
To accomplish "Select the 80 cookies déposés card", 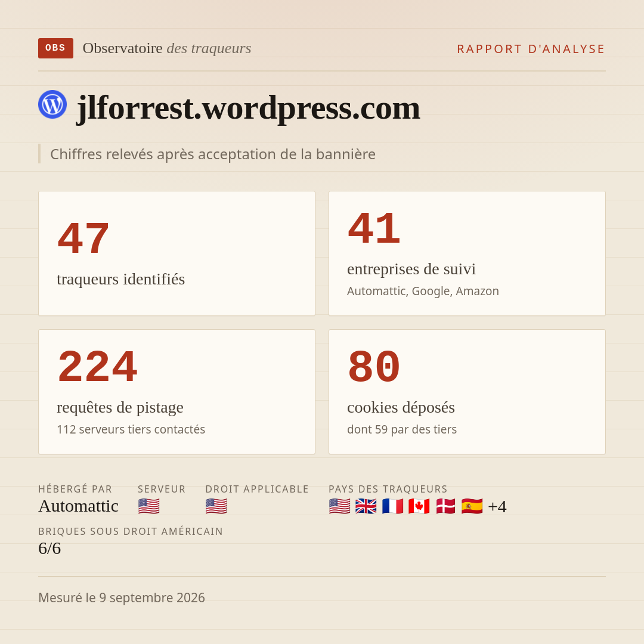I will pos(467,392).
